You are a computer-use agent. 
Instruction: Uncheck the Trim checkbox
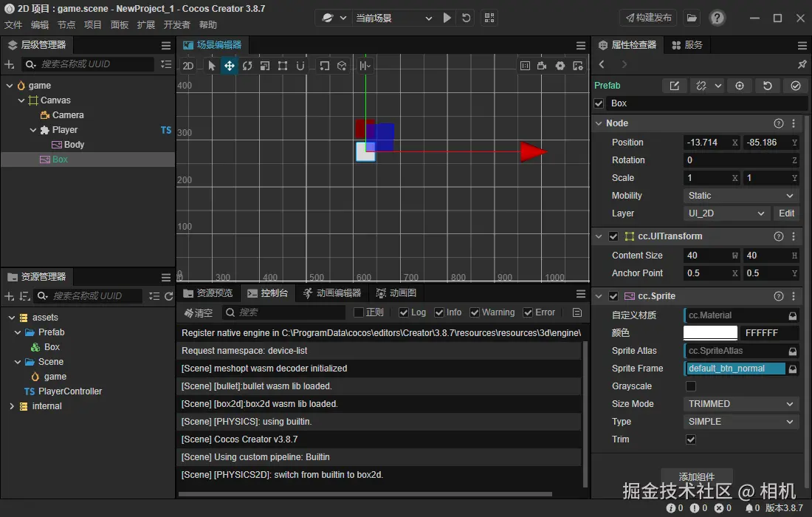[691, 439]
